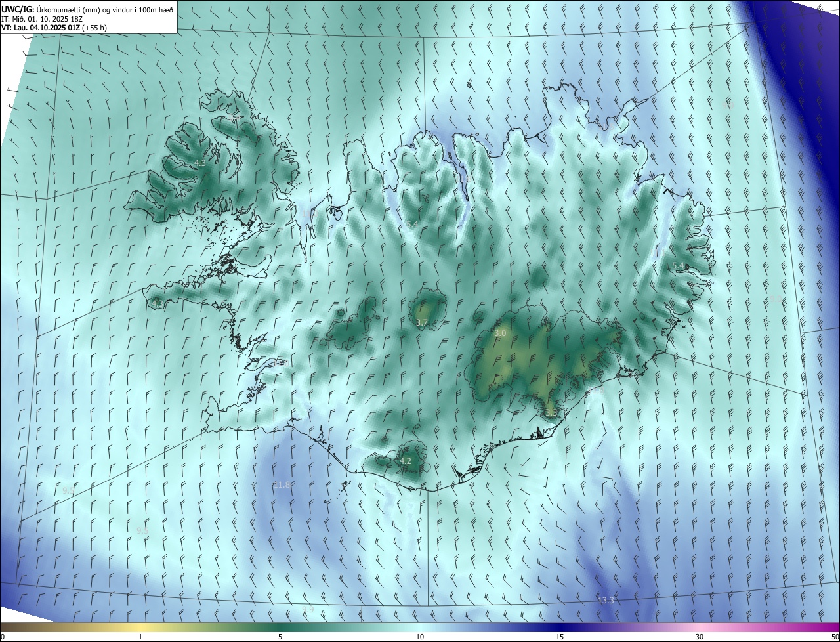This screenshot has width=840, height=642.
Task: Click the 10 label on the colour scale
Action: [x=420, y=637]
